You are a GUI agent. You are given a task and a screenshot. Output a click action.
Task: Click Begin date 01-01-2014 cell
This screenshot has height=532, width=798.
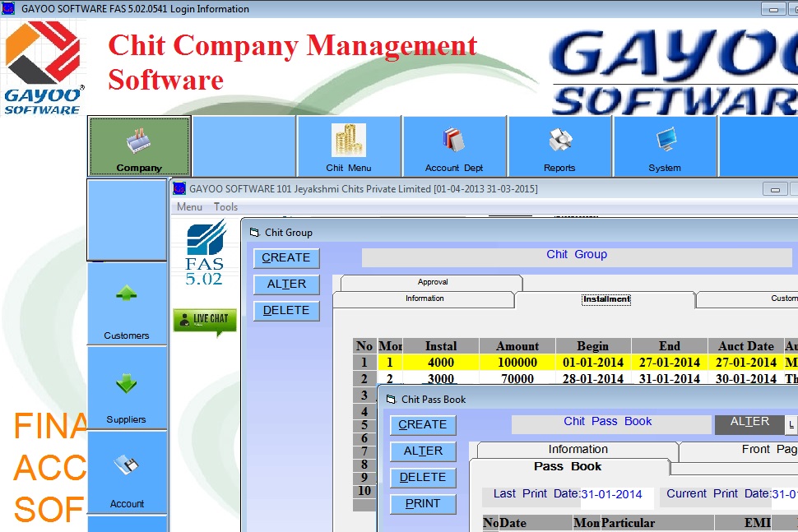593,363
